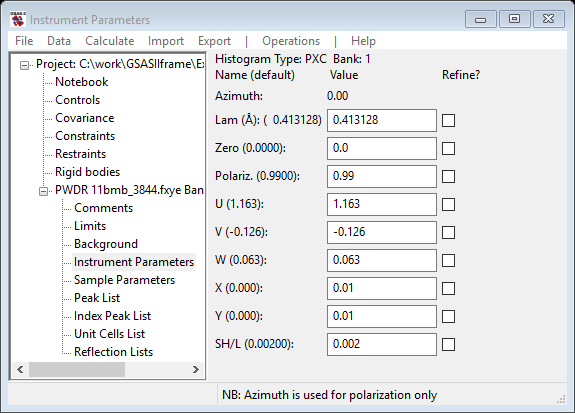The image size is (575, 413).
Task: Select the Peak List tree entry
Action: tap(97, 298)
